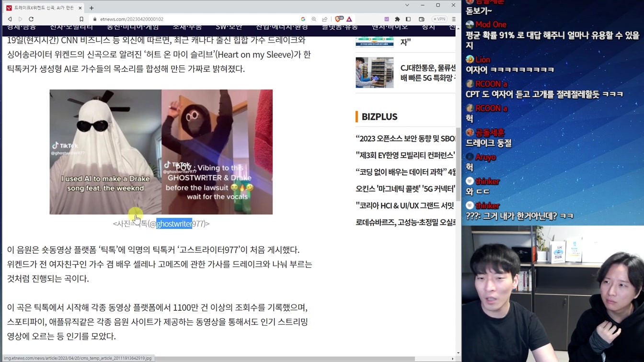644x362 pixels.
Task: Open the CJ대한통운 news thumbnail
Action: (375, 73)
